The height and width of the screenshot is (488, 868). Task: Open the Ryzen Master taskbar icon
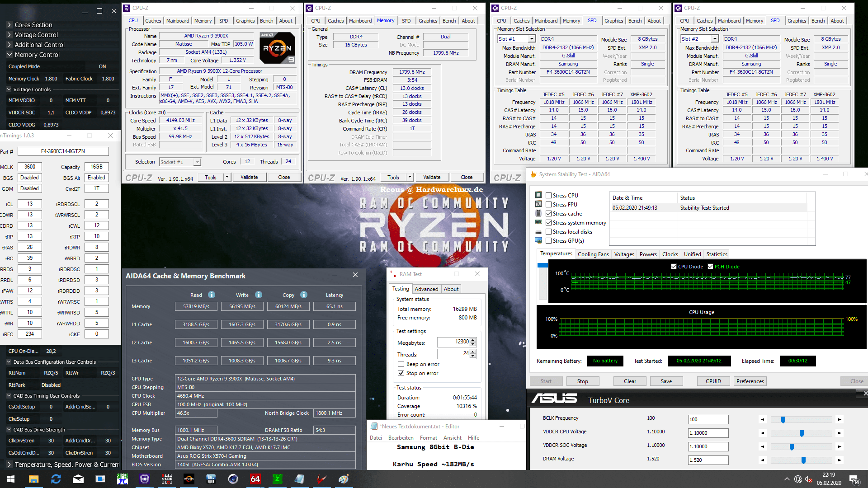(189, 479)
